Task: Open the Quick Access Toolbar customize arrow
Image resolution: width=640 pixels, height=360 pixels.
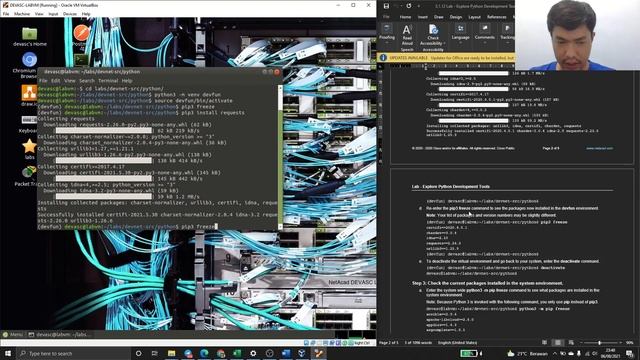Action: [419, 6]
